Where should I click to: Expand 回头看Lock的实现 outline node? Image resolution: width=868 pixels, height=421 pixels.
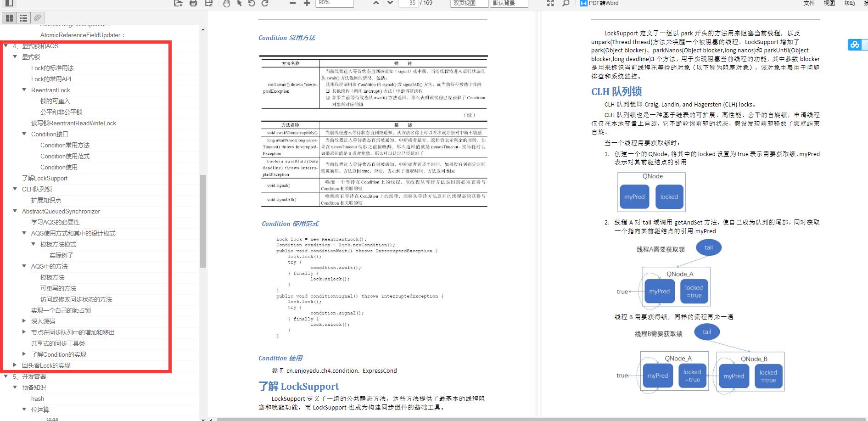(15, 365)
